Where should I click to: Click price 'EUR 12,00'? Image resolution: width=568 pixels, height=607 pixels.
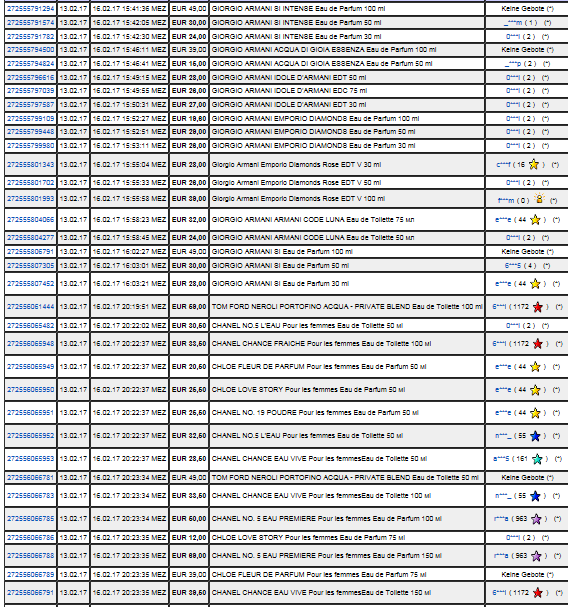(x=189, y=537)
